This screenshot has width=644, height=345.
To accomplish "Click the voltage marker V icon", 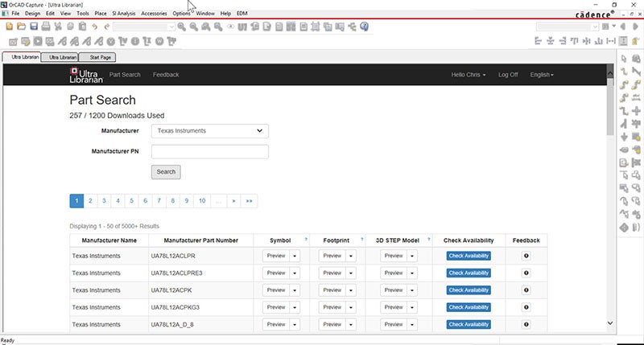I will [x=111, y=42].
